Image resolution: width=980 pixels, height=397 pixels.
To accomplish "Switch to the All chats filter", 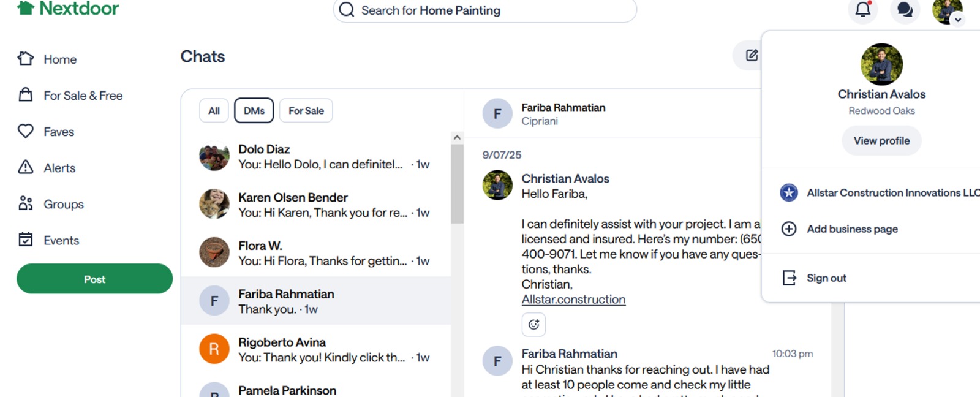I will coord(214,111).
